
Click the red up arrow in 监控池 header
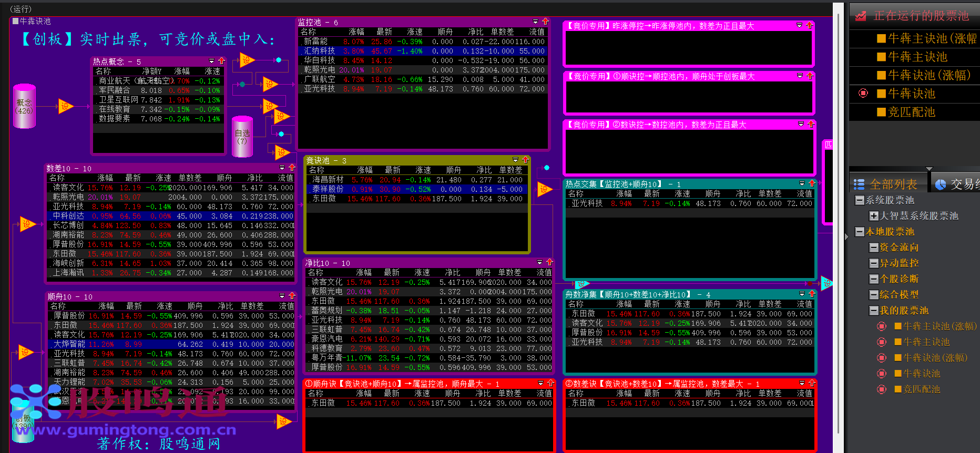click(x=545, y=22)
